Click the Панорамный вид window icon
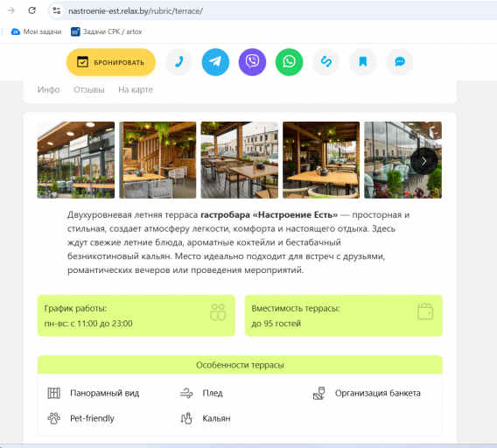Viewport: 497px width, 448px height. tap(54, 393)
